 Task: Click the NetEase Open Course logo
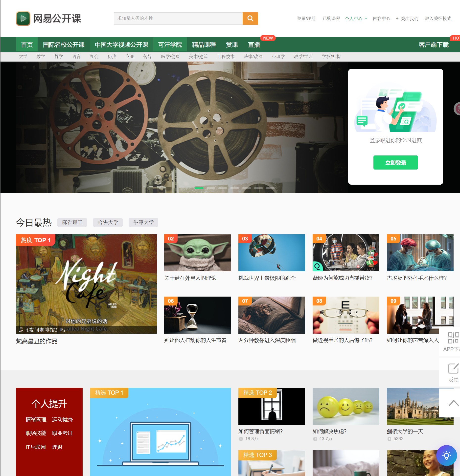(x=48, y=19)
